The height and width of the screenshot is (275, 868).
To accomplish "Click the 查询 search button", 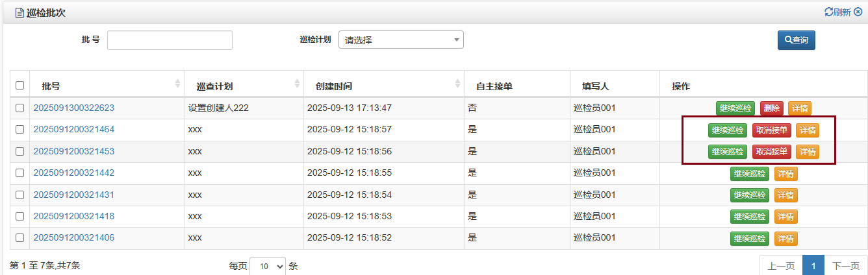I will coord(796,40).
